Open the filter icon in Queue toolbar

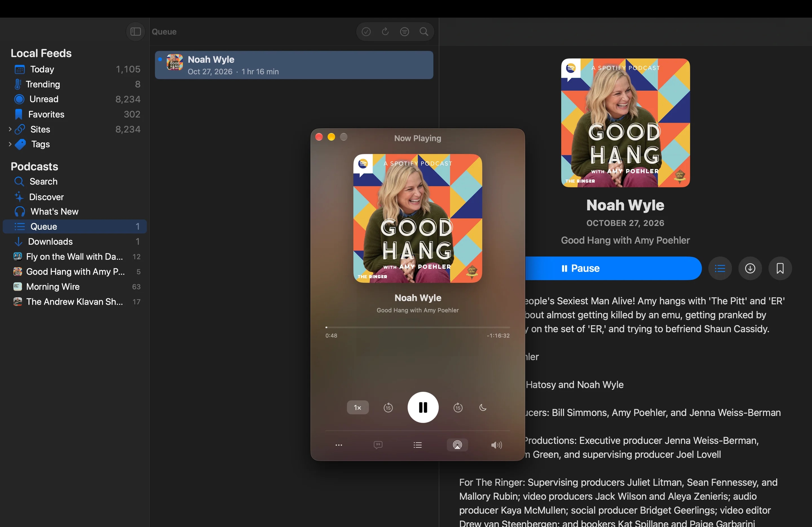405,32
